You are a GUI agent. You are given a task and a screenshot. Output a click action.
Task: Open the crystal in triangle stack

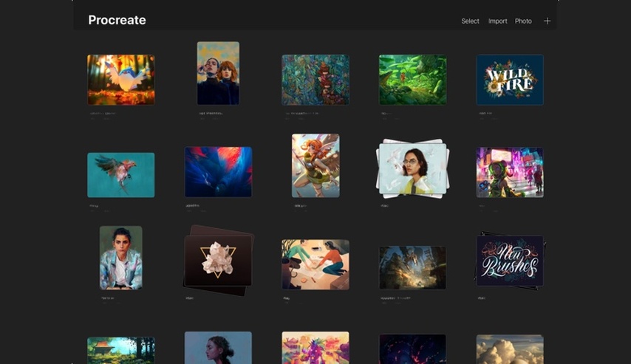218,261
